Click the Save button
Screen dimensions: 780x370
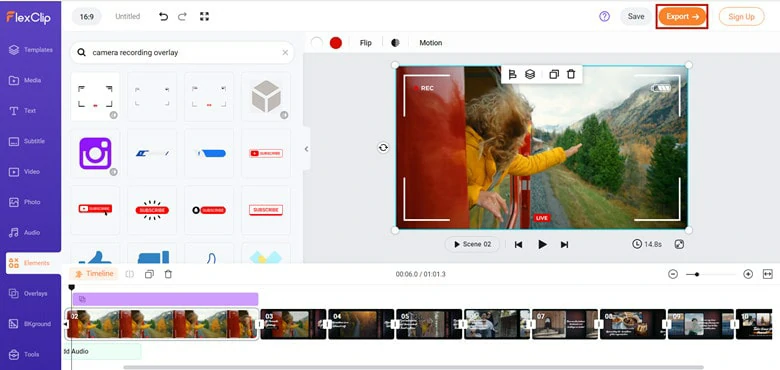[x=636, y=16]
